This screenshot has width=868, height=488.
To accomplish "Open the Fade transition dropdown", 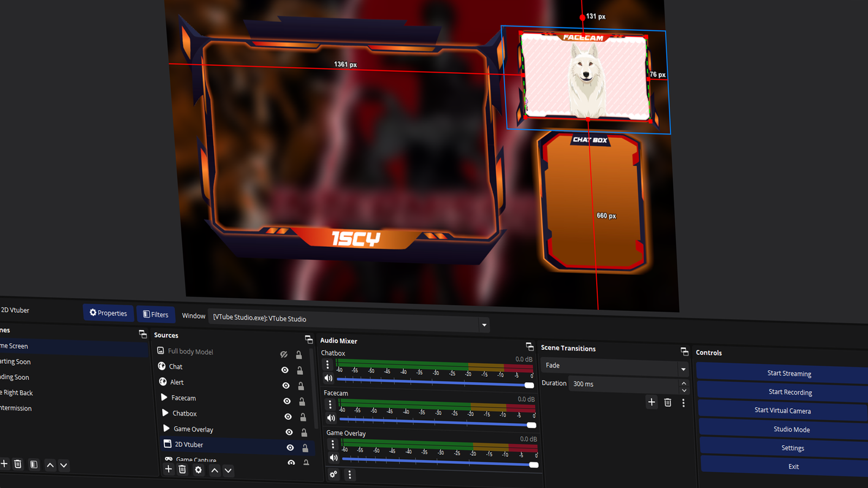I will (x=682, y=369).
